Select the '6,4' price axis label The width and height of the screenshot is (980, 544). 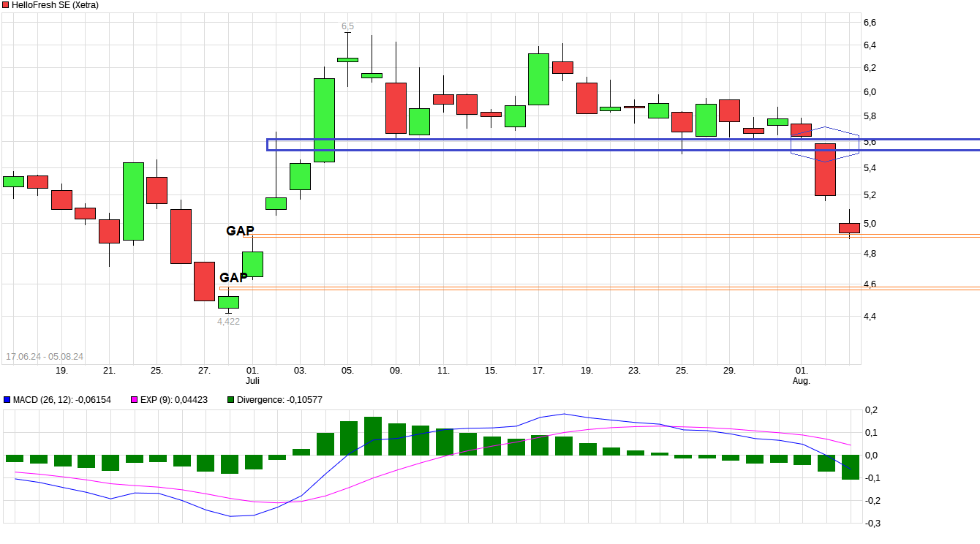point(870,45)
